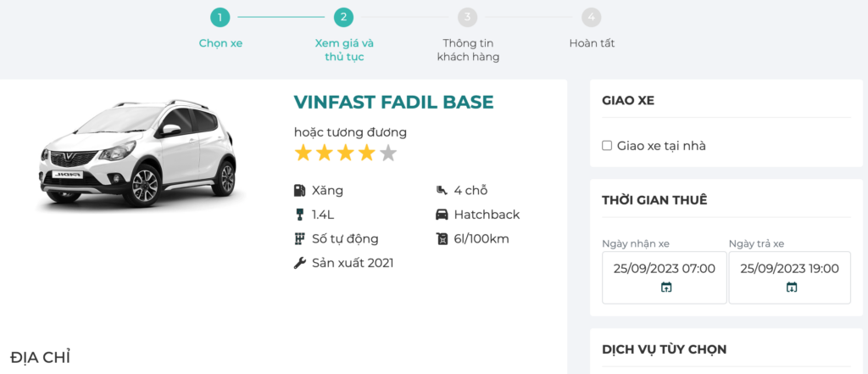Click the car icon beside Hatchback
This screenshot has height=374, width=868.
(x=441, y=215)
